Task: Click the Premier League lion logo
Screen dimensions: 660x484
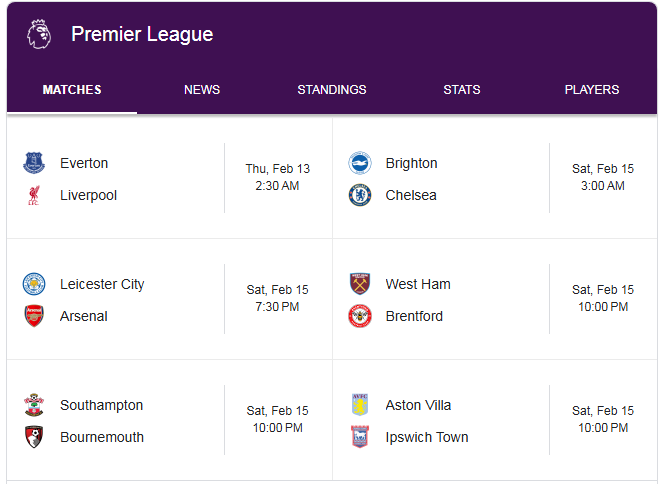Action: click(x=39, y=34)
